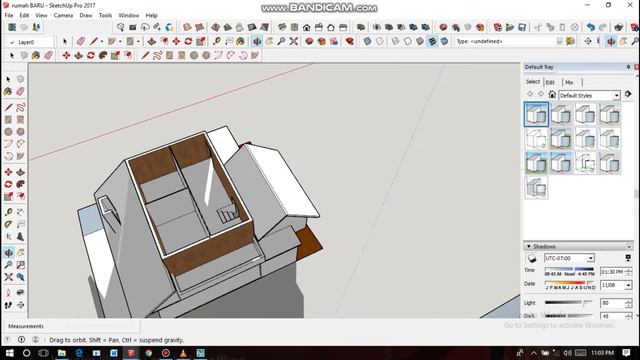
Task: Click the time field 01:30 PM
Action: click(613, 272)
